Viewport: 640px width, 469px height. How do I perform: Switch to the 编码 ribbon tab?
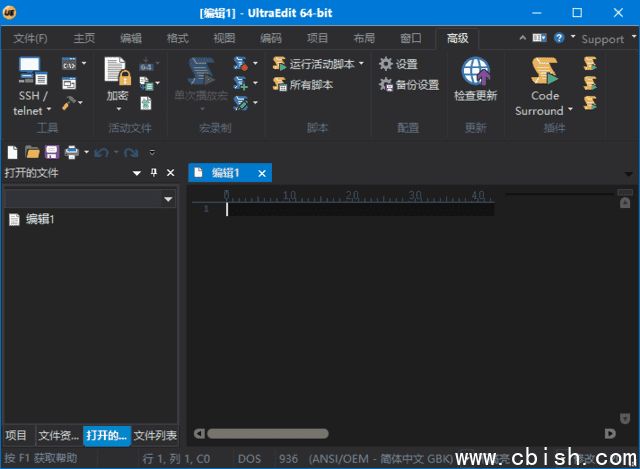click(x=270, y=39)
